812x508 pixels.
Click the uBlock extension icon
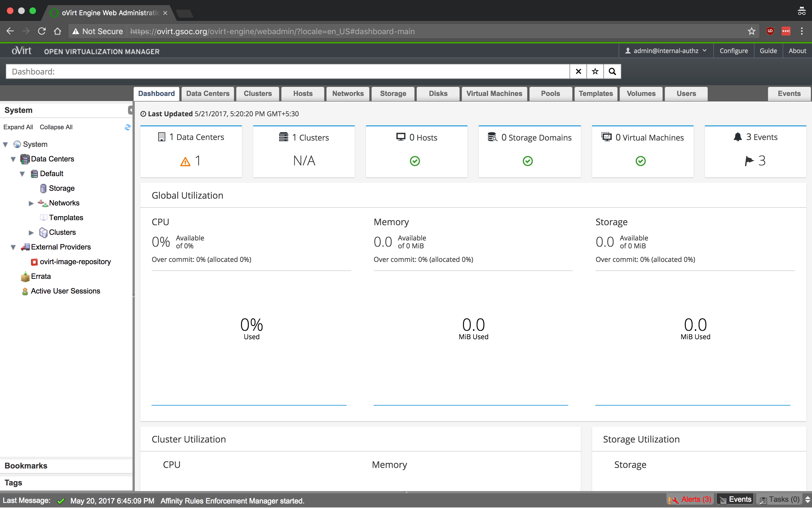coord(770,31)
